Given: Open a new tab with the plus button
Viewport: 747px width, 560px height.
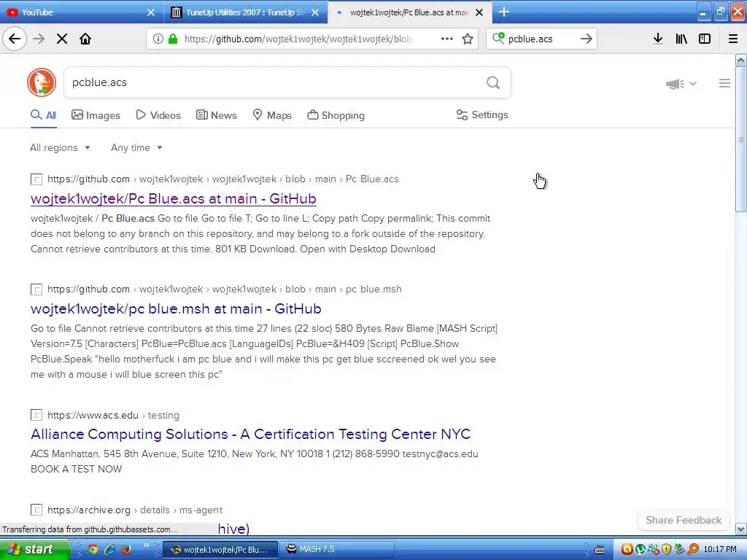Looking at the screenshot, I should pyautogui.click(x=504, y=12).
